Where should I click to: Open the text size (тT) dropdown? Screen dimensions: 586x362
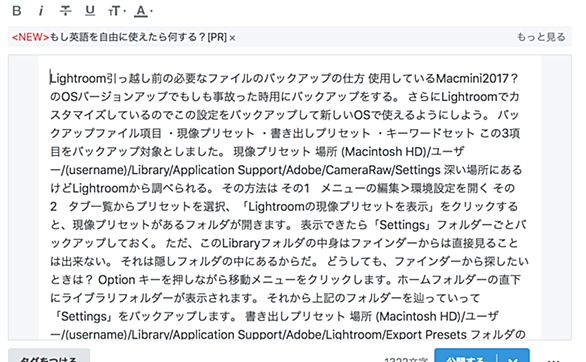point(117,11)
